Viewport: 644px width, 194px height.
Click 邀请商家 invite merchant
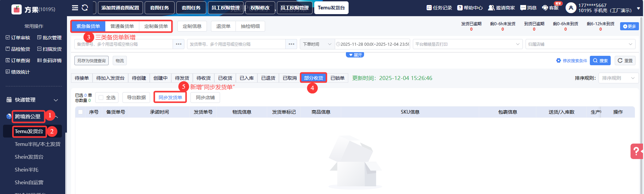pyautogui.click(x=501, y=8)
